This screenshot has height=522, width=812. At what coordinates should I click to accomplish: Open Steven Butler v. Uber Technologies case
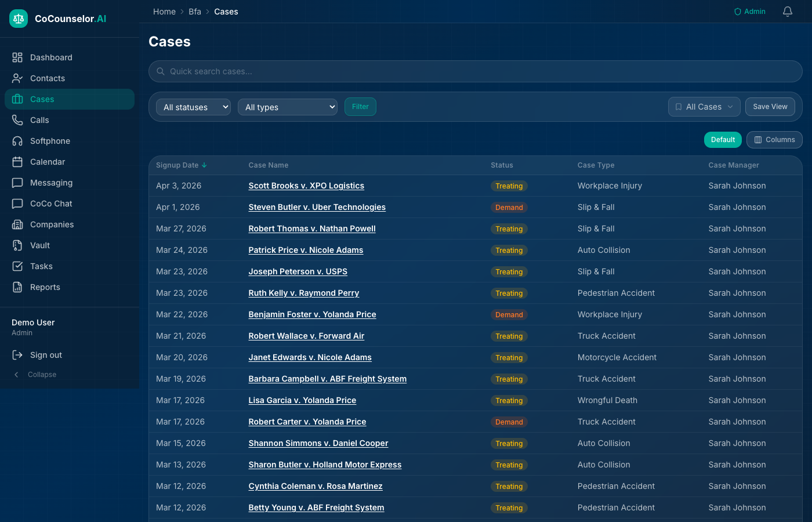(317, 207)
